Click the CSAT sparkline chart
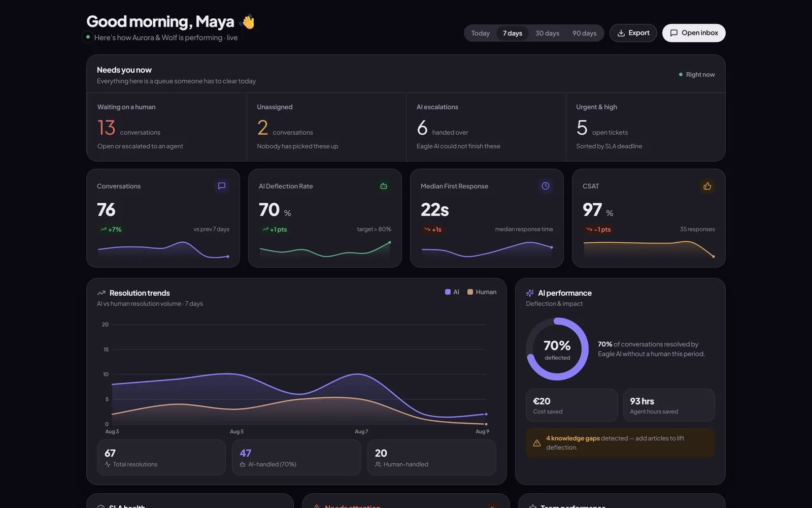 click(x=649, y=250)
